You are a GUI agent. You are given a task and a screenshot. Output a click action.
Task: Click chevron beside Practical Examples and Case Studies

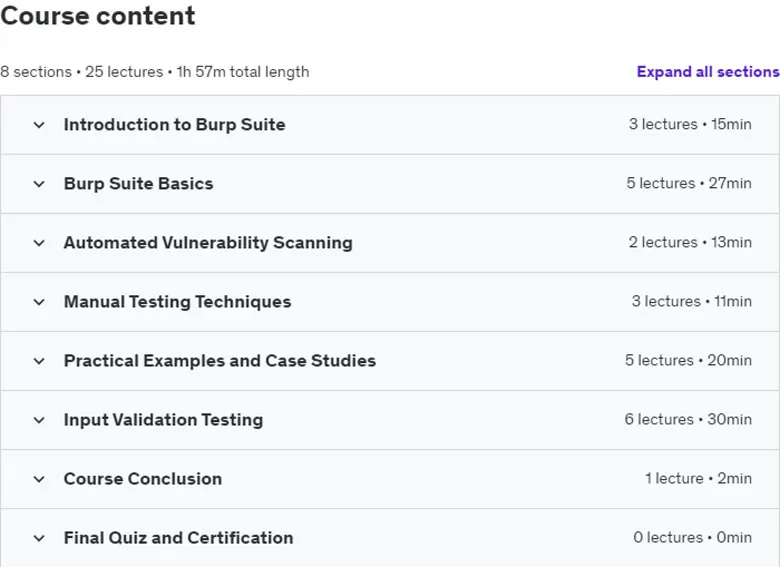click(39, 361)
